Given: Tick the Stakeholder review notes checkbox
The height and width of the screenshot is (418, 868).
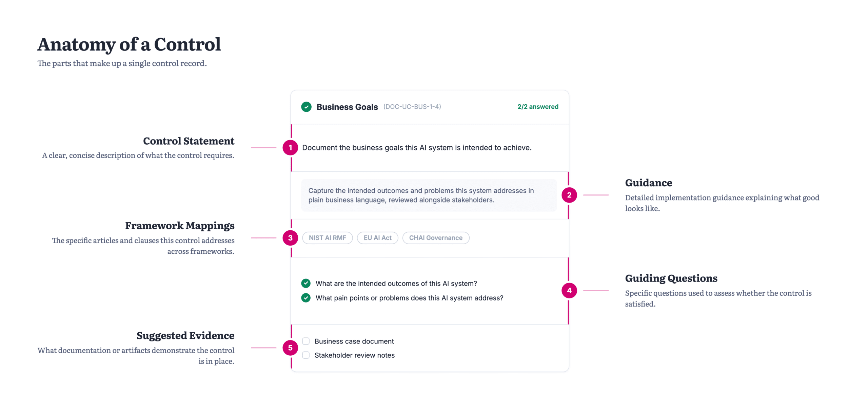Looking at the screenshot, I should pyautogui.click(x=305, y=355).
